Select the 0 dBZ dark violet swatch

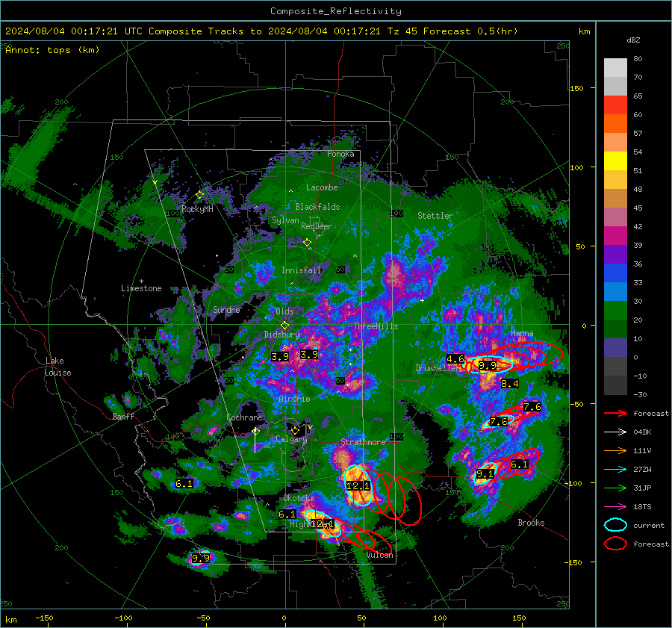tap(615, 348)
